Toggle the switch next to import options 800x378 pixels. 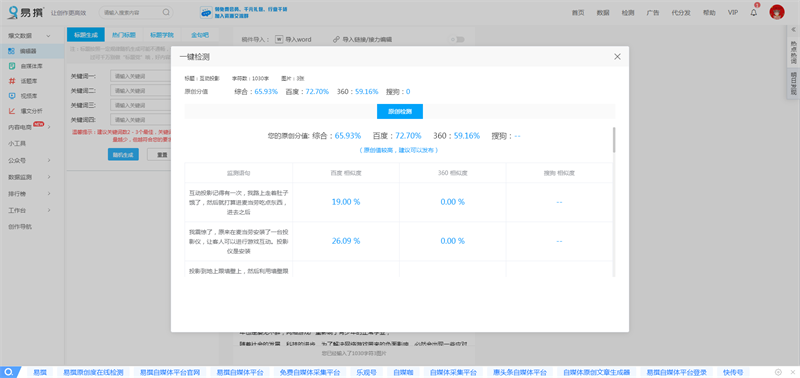coord(457,39)
